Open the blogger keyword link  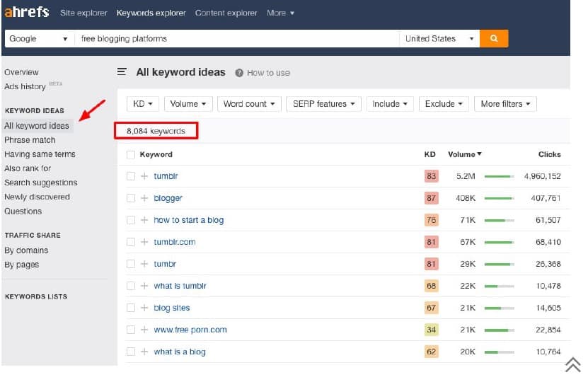click(x=168, y=198)
